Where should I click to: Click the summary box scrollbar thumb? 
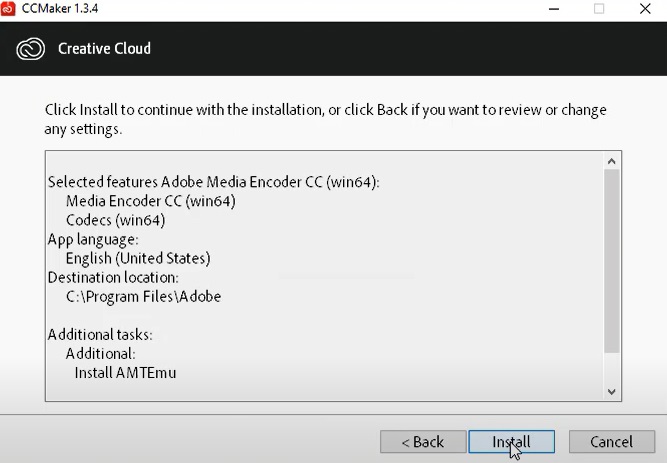[x=611, y=260]
